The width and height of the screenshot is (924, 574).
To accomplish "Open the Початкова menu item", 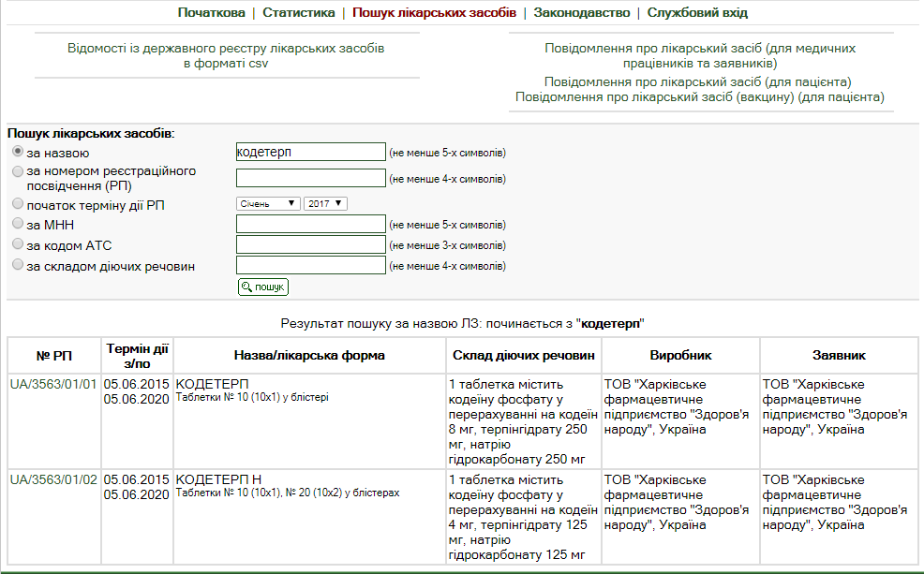I will coord(211,13).
